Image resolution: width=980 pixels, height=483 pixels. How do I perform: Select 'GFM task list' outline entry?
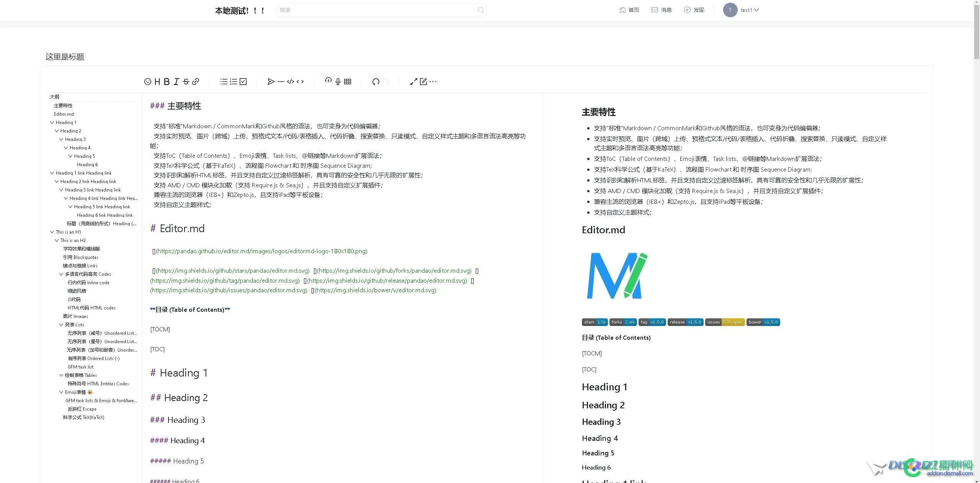(80, 367)
